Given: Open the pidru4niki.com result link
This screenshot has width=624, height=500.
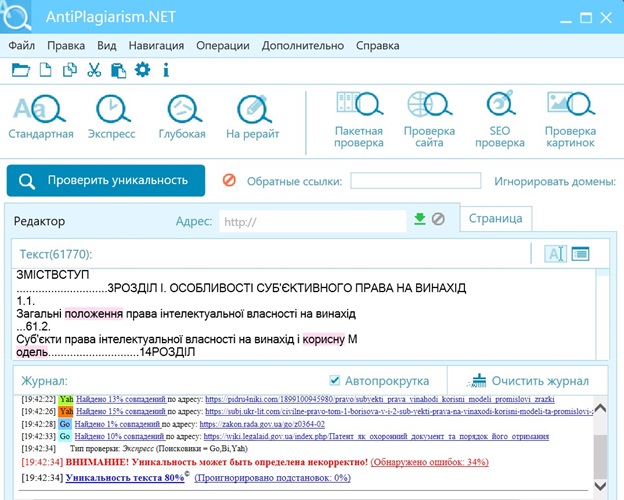Looking at the screenshot, I should (x=380, y=399).
